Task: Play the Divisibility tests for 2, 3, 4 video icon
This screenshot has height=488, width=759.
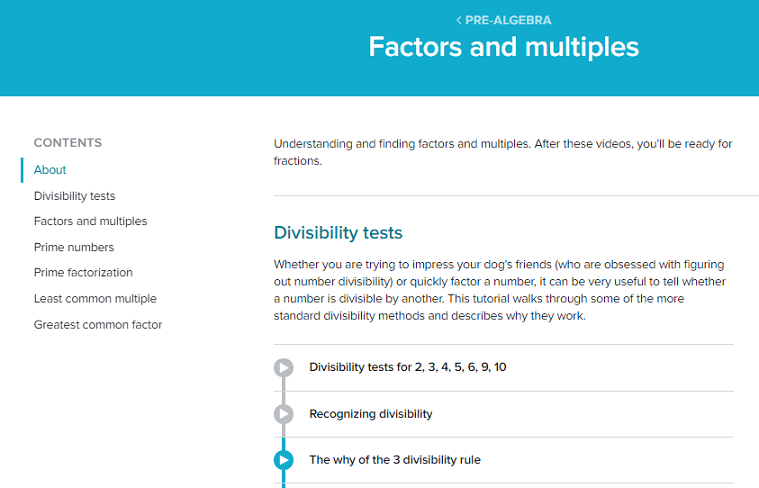Action: coord(284,367)
